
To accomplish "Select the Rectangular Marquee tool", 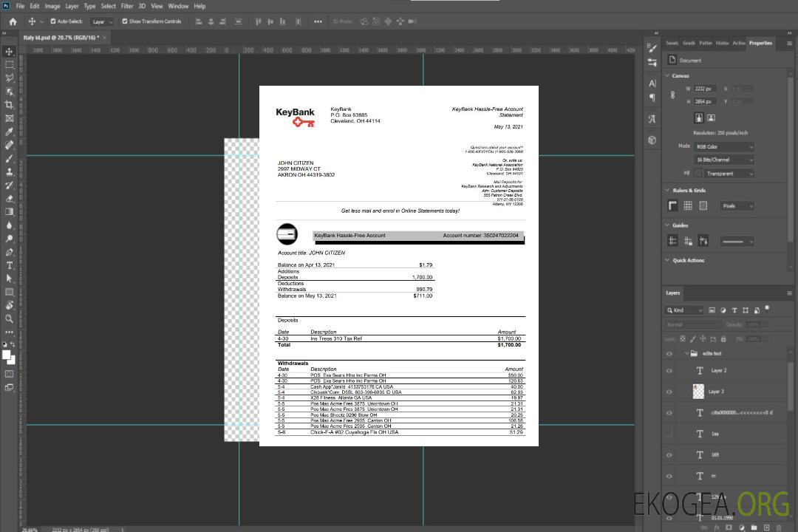I will click(9, 65).
